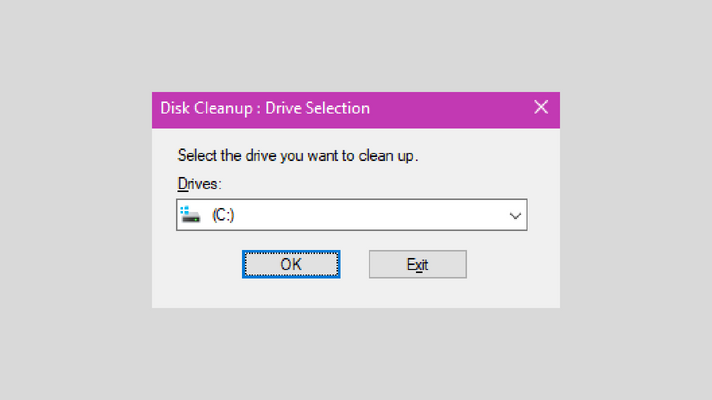Screen dimensions: 712x400
Task: Click the C: drive icon in Drives box
Action: coord(190,215)
